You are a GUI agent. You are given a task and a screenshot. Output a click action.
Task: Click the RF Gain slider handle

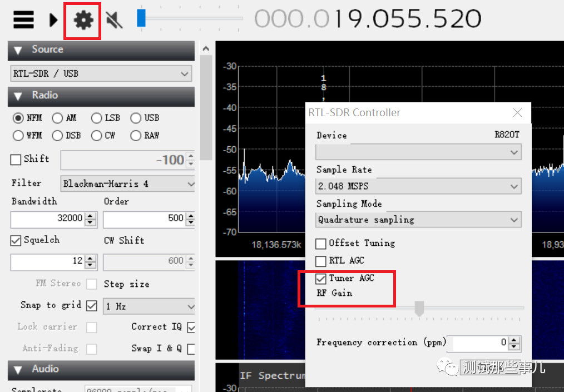pos(419,309)
